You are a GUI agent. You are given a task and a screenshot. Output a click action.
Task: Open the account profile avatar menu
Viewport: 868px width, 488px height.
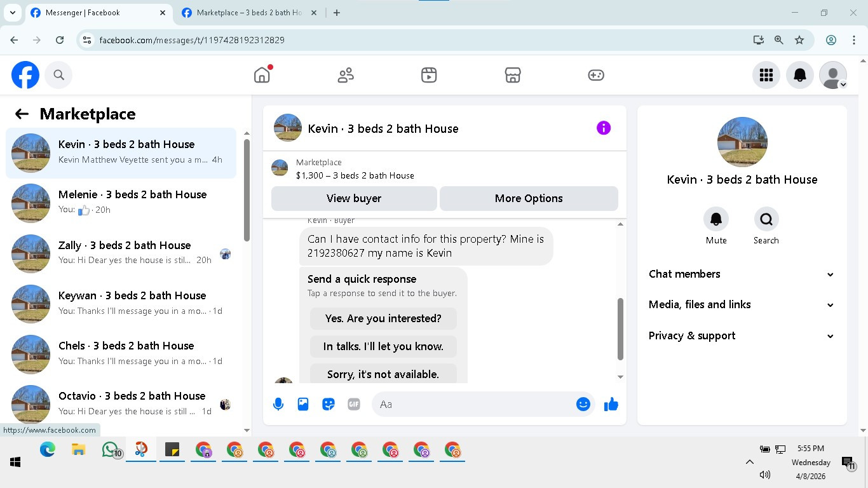833,75
